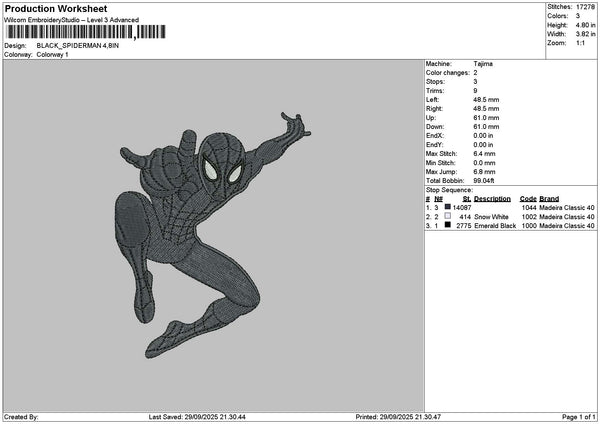This screenshot has height=424, width=600.
Task: Click the stitch count 414 in stop row 2
Action: coord(465,217)
